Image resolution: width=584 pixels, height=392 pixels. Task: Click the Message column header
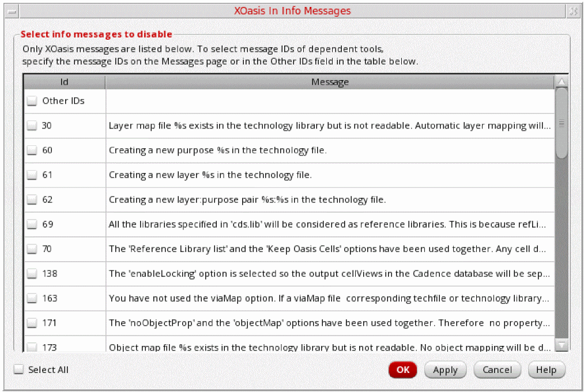click(330, 82)
